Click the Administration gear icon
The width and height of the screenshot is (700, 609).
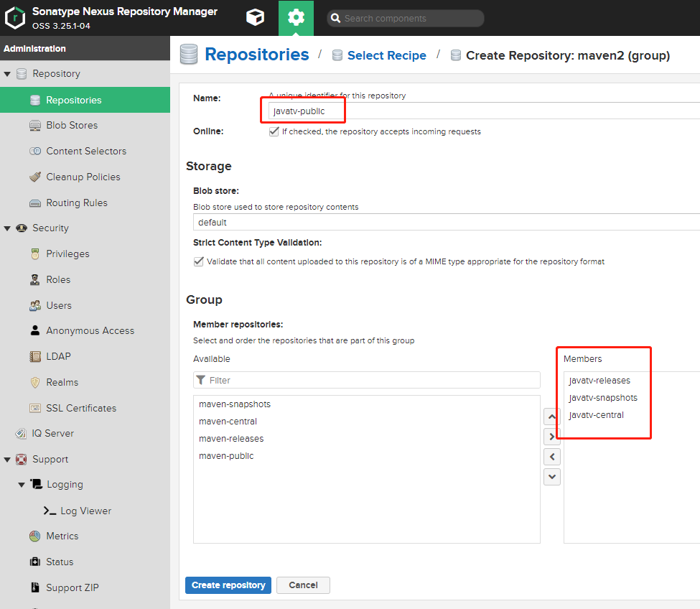pyautogui.click(x=296, y=18)
